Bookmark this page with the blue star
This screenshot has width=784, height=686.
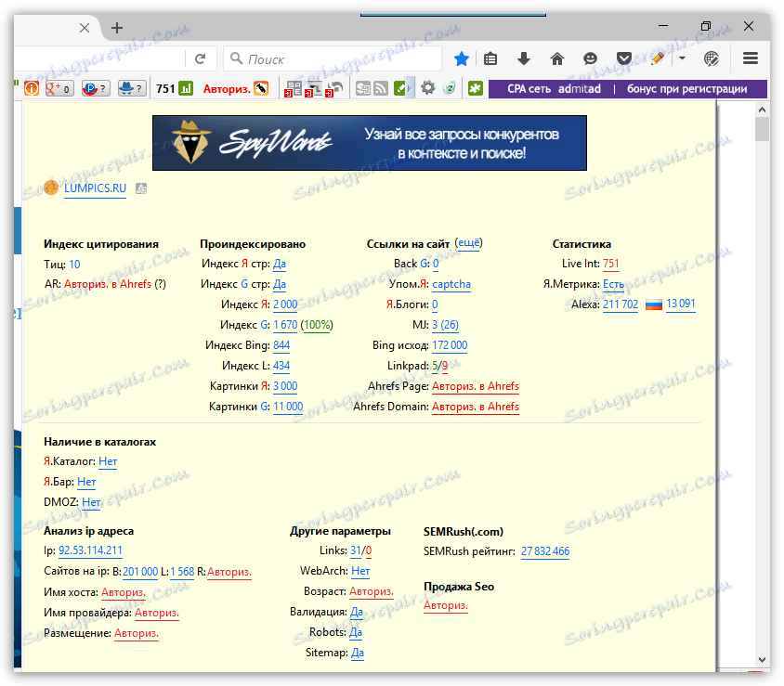[x=461, y=59]
